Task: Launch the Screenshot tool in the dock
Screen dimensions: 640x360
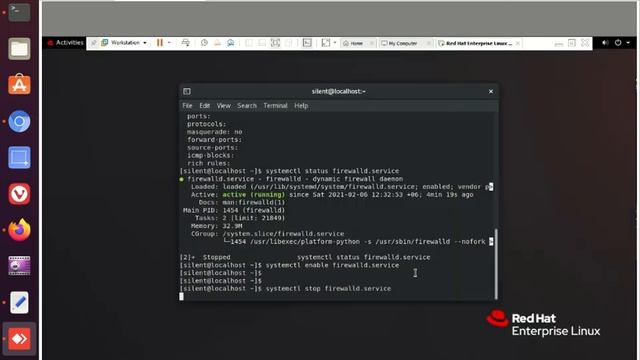Action: (19, 158)
